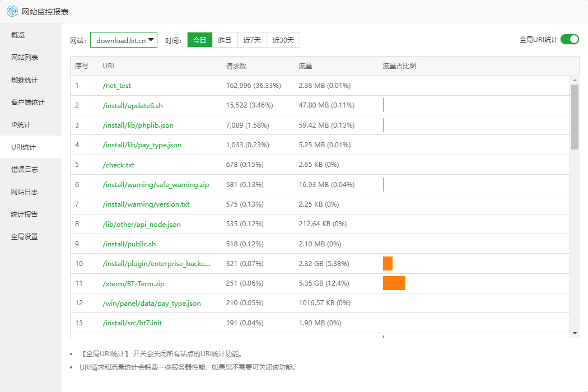The width and height of the screenshot is (588, 392).
Task: Open the /lib/other/api_node.json link
Action: coord(142,225)
